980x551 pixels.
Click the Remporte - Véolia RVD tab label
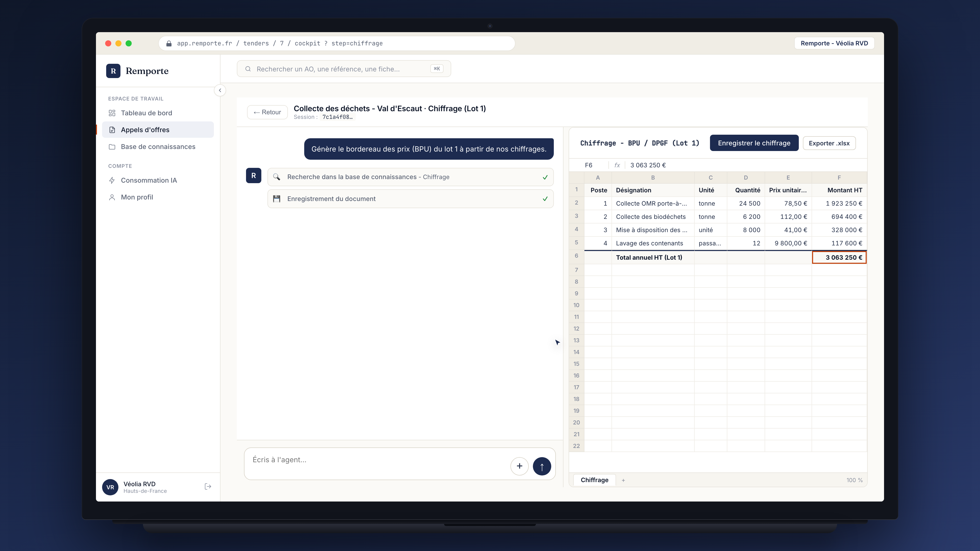click(x=834, y=43)
